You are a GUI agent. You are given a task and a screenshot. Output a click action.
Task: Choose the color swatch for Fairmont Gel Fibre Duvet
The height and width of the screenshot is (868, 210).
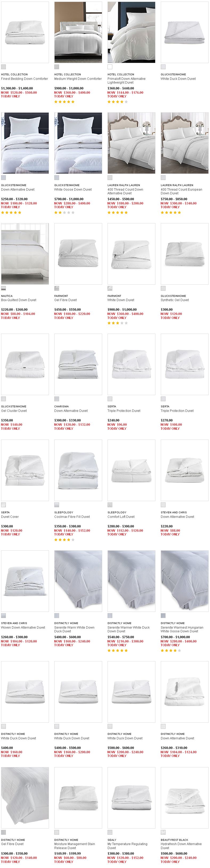click(x=57, y=288)
